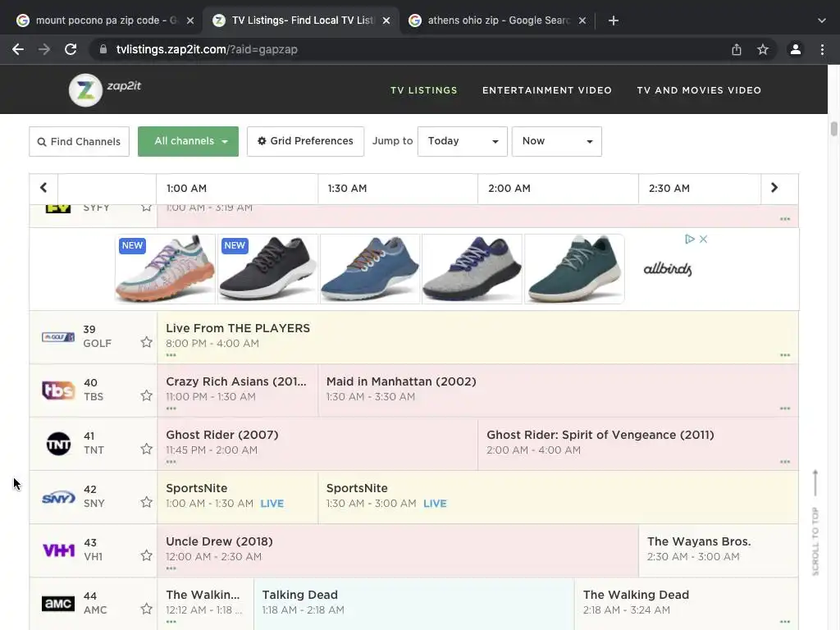
Task: Open Entertainment Video menu item
Action: coord(547,90)
